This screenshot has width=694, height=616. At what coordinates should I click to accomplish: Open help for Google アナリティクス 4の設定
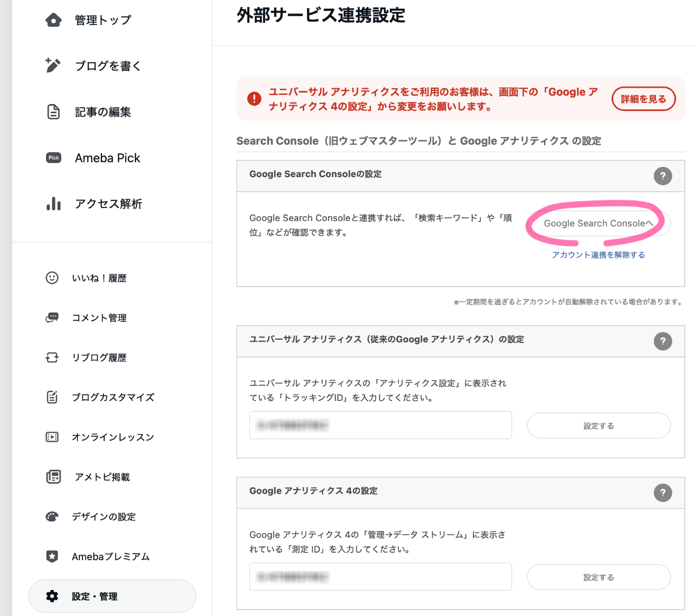click(663, 493)
